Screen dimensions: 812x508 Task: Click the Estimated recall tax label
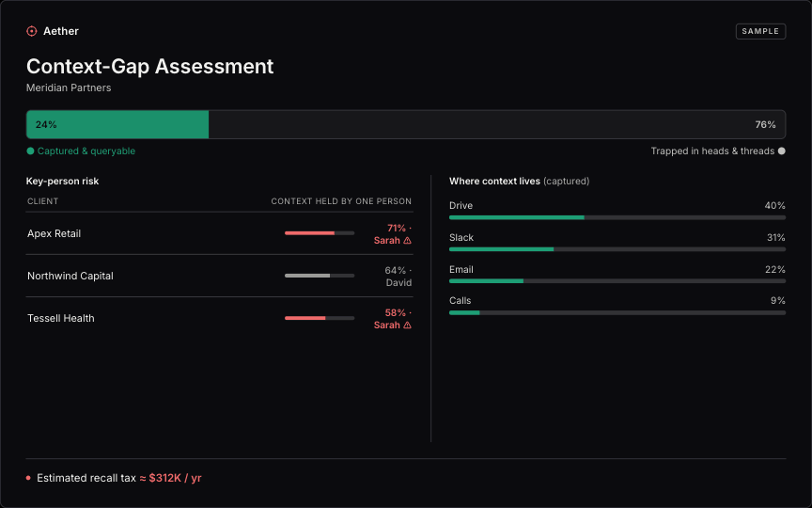86,478
